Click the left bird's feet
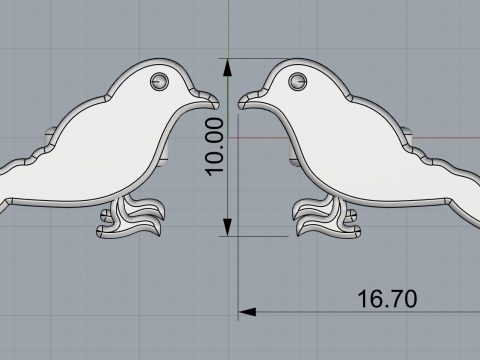Viewport: 480px width, 360px height. [131, 217]
